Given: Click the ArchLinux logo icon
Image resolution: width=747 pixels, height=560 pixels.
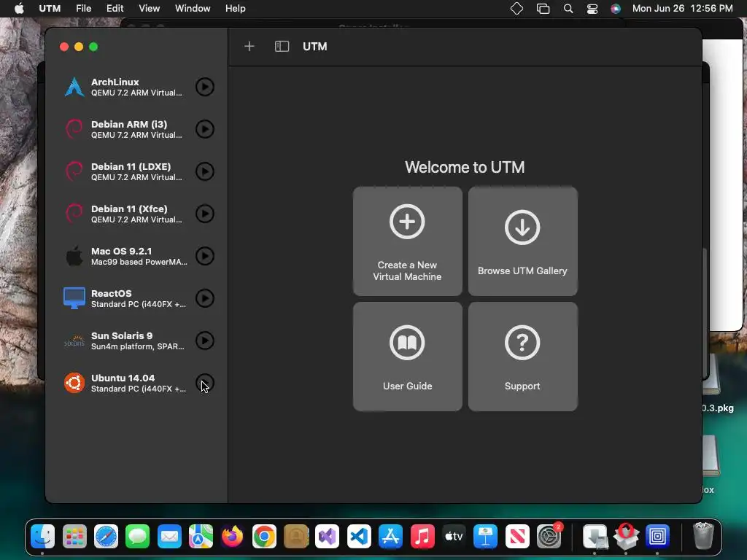Looking at the screenshot, I should click(x=74, y=87).
